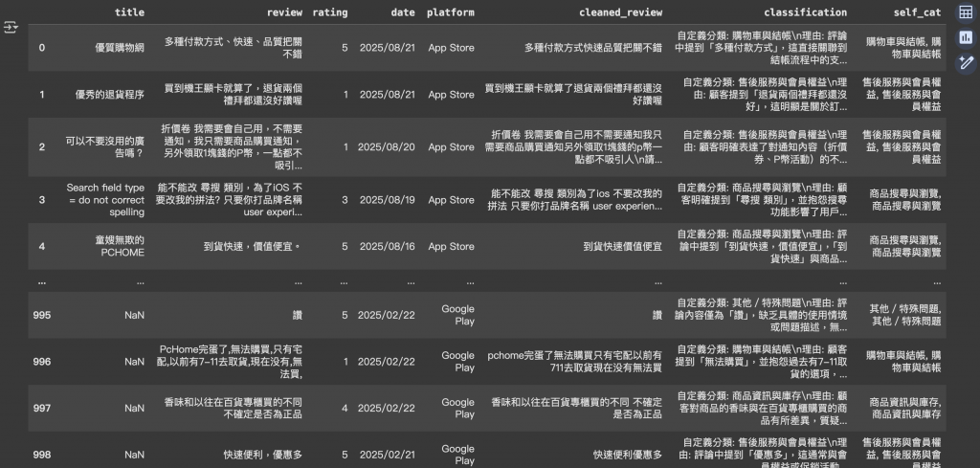Click row index 2
Image resolution: width=980 pixels, height=468 pixels.
42,146
